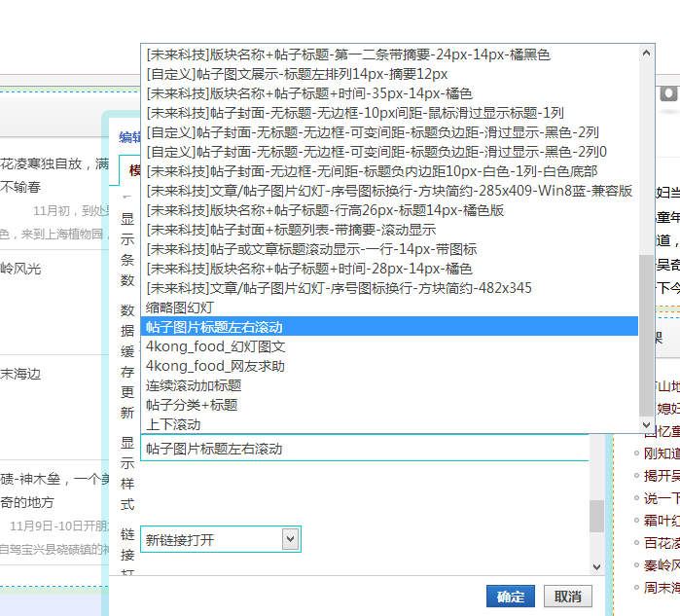Open the 显示样式 combo box showing '帖子图片标题左右滚动'
Screen dimensions: 680x616
(x=364, y=448)
